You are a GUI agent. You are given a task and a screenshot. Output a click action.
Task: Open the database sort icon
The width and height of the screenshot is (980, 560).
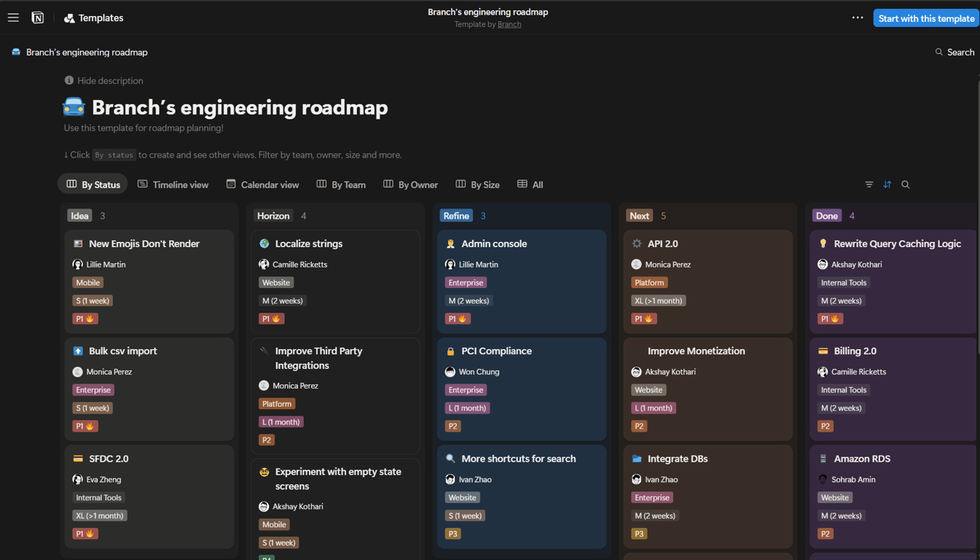click(887, 184)
